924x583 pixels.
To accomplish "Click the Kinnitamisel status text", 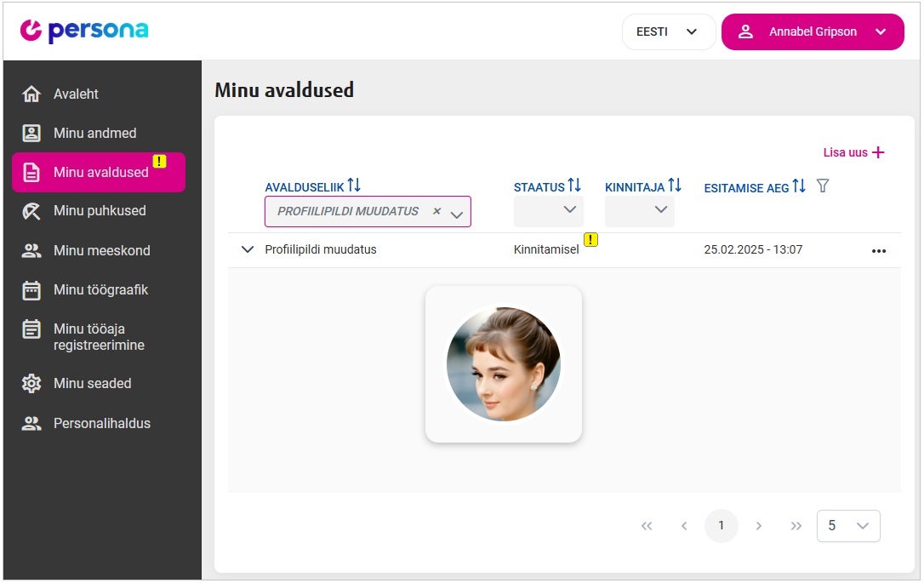I will pos(546,249).
